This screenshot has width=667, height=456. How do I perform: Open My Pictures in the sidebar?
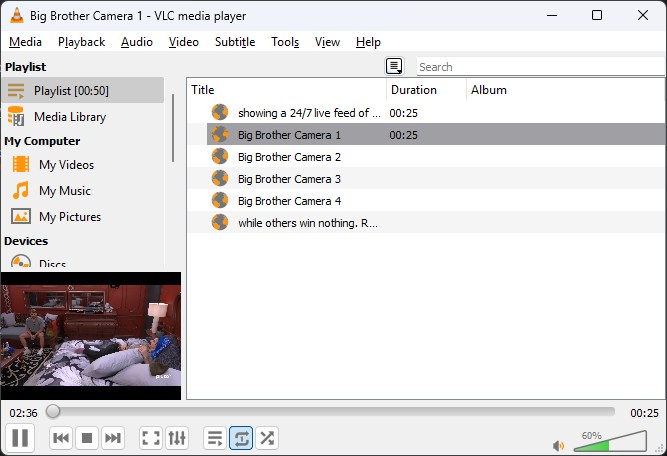point(83,217)
